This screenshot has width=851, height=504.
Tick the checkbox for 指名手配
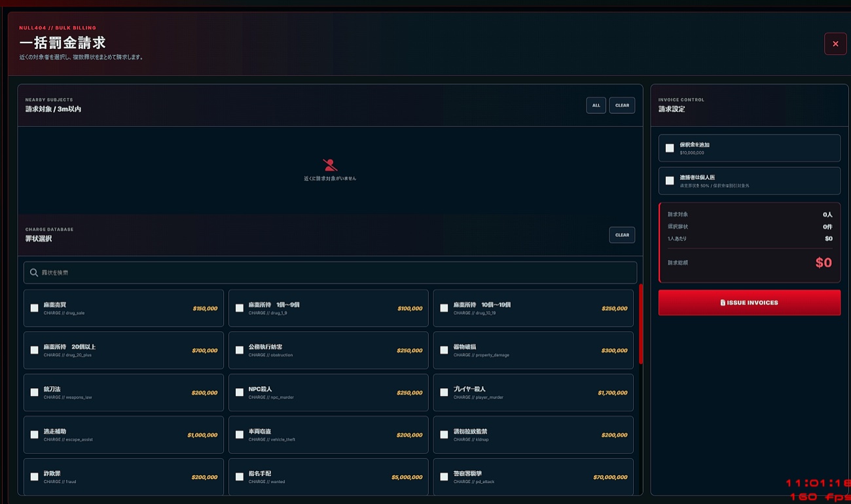[x=240, y=477]
